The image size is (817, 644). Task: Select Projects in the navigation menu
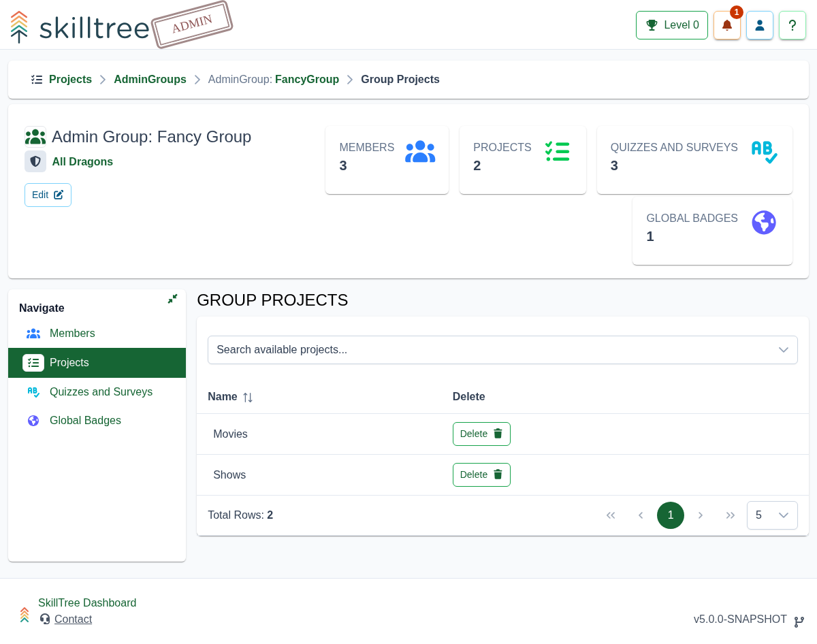point(97,363)
